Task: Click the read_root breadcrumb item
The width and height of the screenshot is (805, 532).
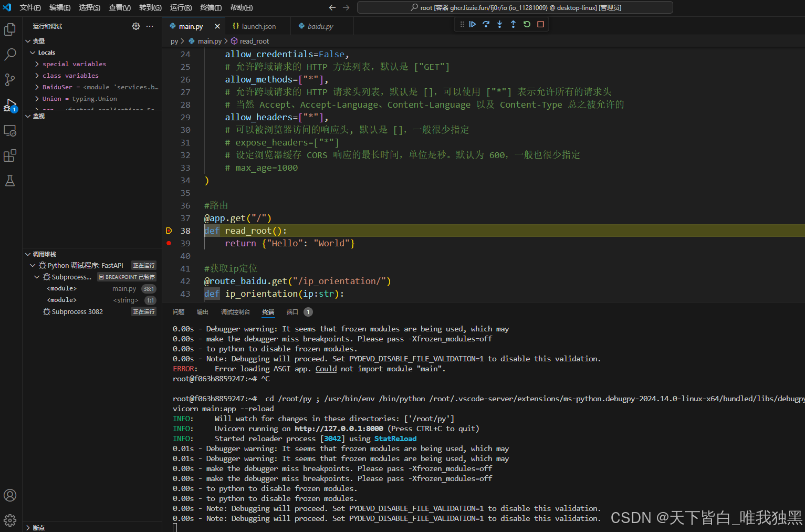Action: pyautogui.click(x=254, y=40)
